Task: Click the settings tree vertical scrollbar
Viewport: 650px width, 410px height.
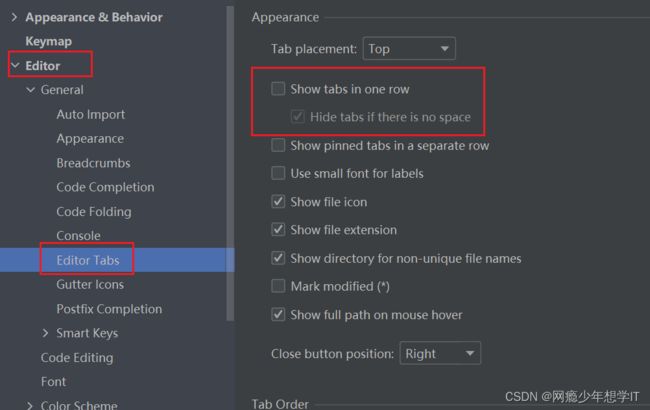Action: point(230,162)
